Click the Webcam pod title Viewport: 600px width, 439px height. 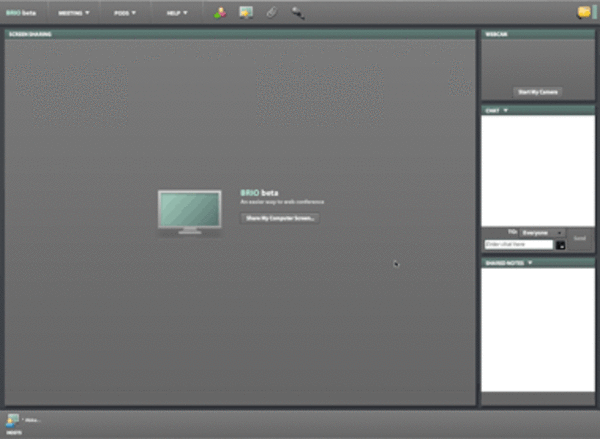[x=496, y=34]
